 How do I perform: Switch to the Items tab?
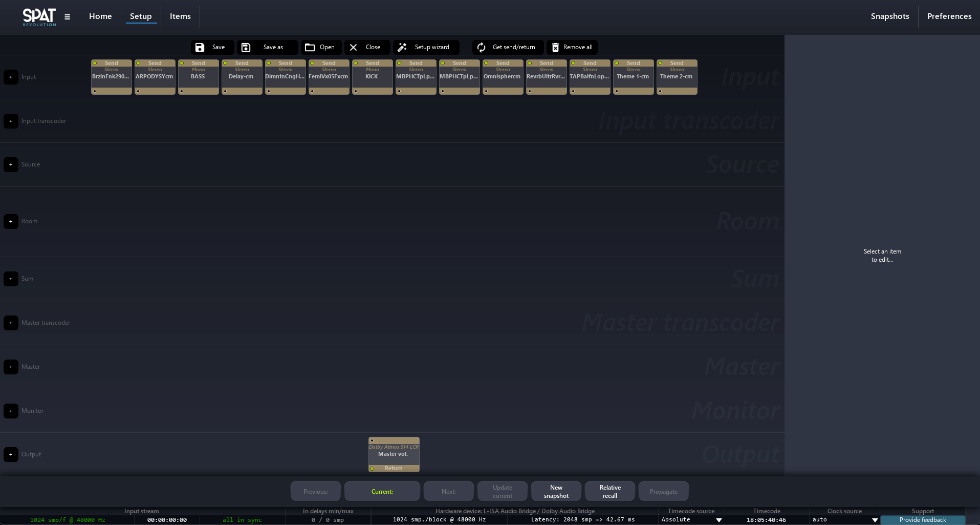(x=180, y=16)
